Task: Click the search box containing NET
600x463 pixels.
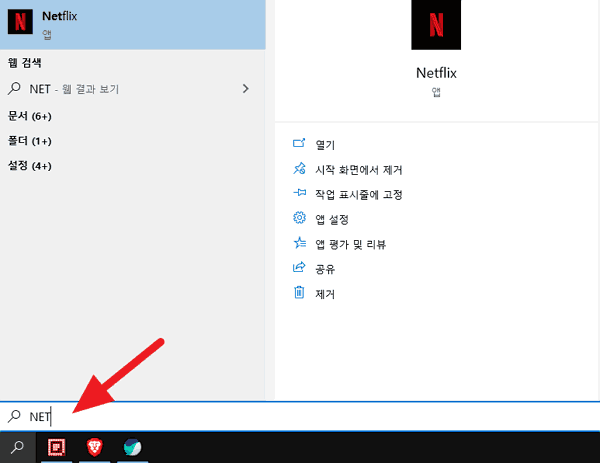Action: (300, 416)
